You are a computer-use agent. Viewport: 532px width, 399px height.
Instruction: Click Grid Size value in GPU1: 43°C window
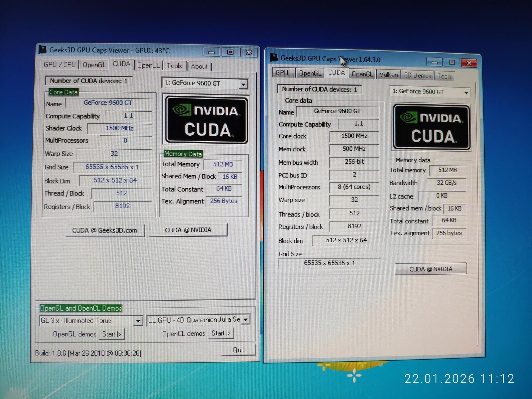coord(112,167)
